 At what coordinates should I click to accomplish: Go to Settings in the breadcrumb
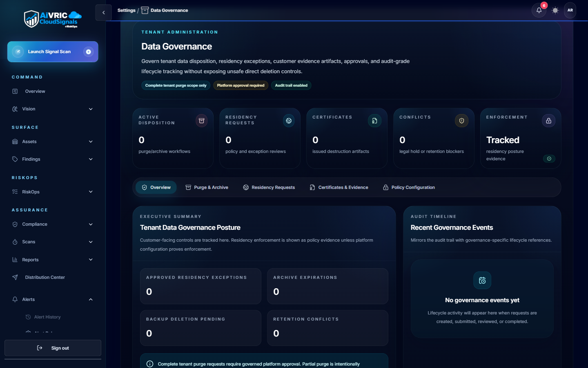click(126, 10)
